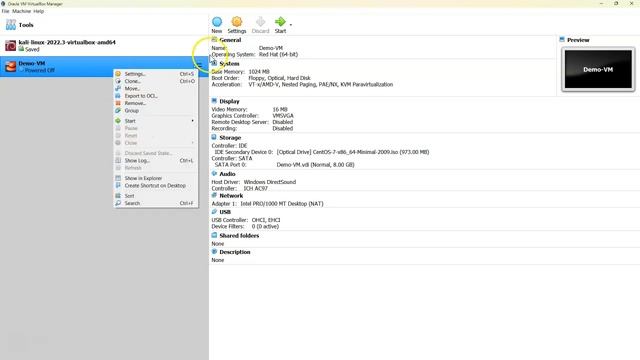Open the File menu
The image size is (640, 360).
(x=5, y=11)
